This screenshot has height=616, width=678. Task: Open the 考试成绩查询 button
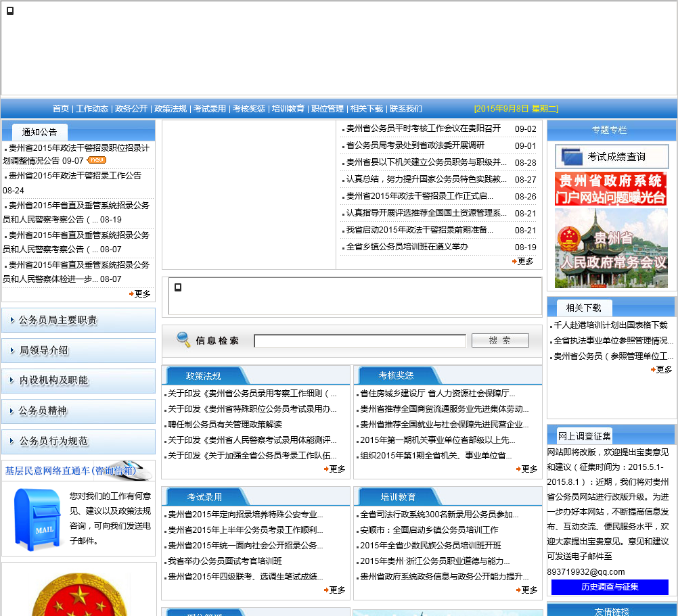coord(612,156)
